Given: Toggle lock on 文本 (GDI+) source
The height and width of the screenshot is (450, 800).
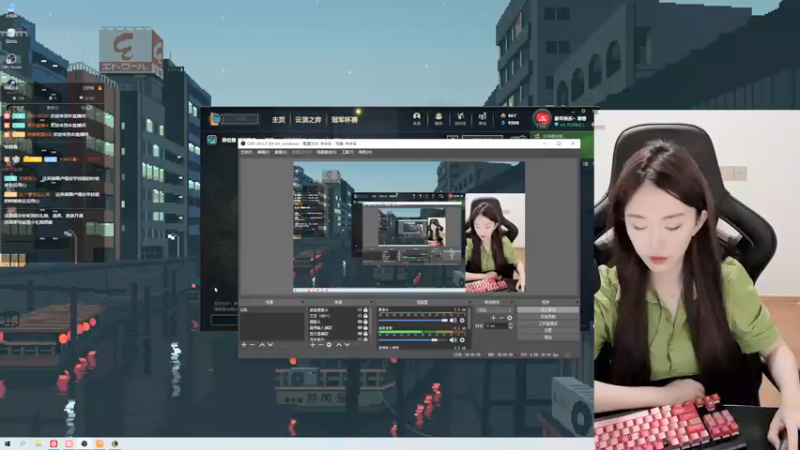Looking at the screenshot, I should pos(365,316).
